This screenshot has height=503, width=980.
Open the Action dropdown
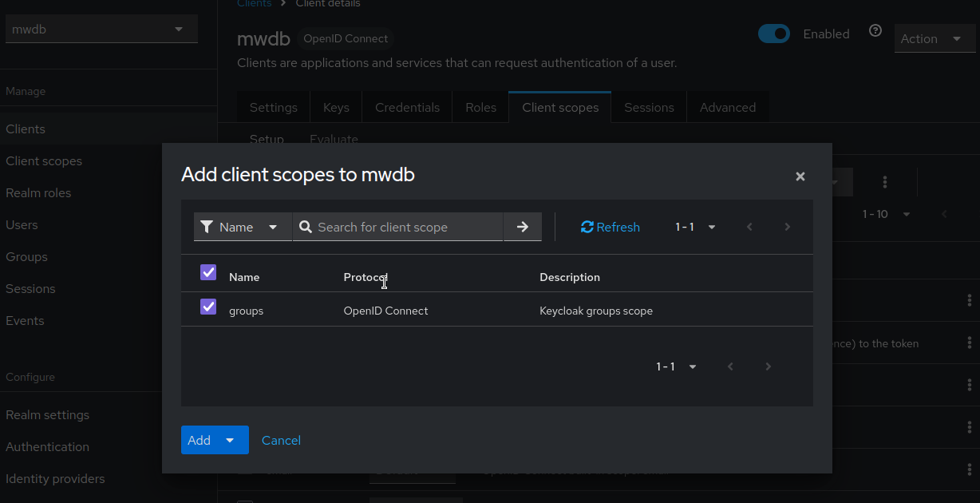935,38
